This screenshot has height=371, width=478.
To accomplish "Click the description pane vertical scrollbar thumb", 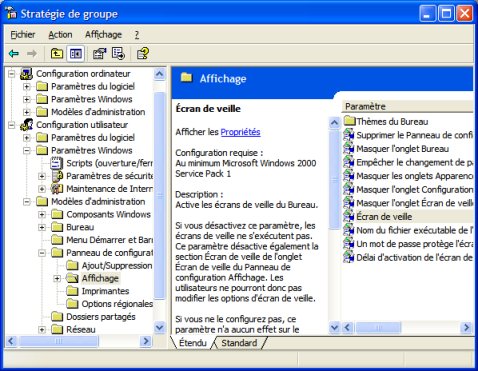I will (x=334, y=179).
